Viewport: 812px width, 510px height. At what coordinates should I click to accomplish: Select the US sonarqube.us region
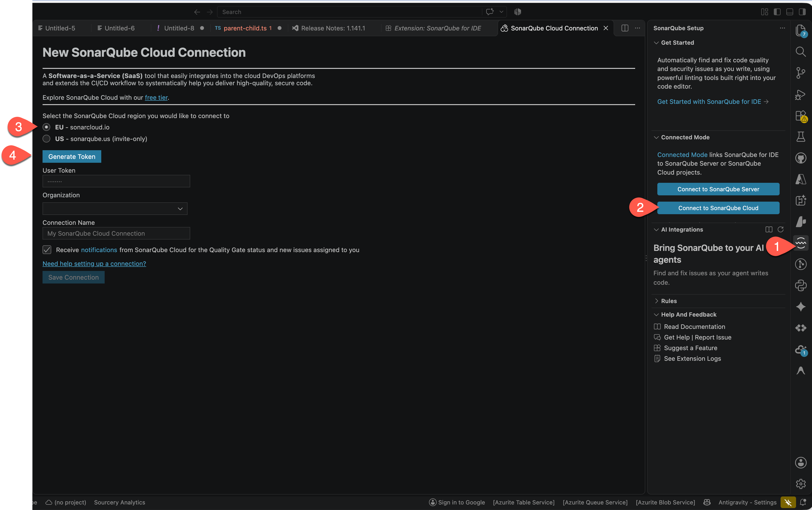pos(47,139)
